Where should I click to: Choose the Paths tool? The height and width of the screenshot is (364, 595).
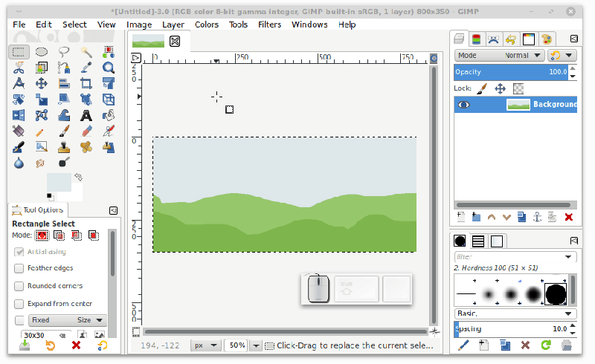click(64, 68)
